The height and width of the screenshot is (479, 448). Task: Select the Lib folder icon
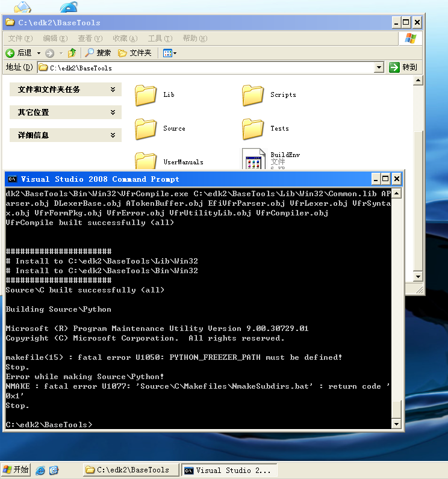(x=146, y=95)
